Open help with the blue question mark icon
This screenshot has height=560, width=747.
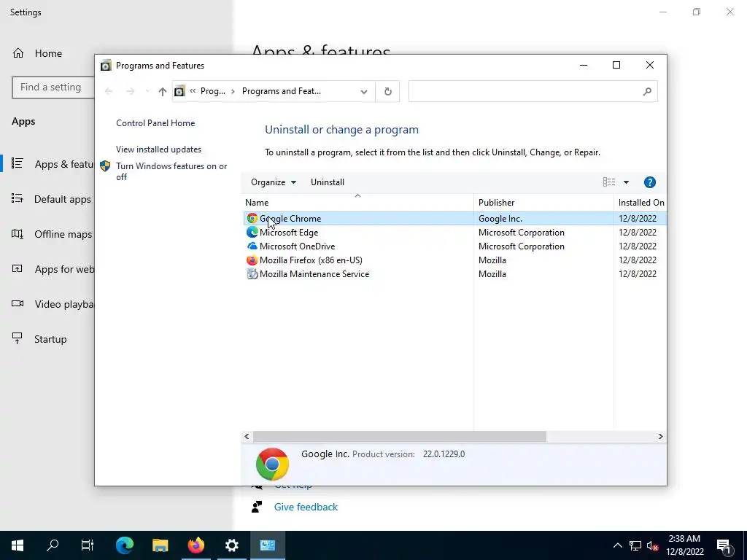(649, 182)
